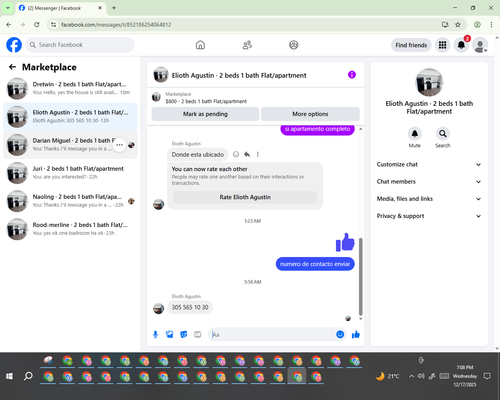Click the purple conversation info icon
The width and height of the screenshot is (500, 400).
click(x=352, y=75)
